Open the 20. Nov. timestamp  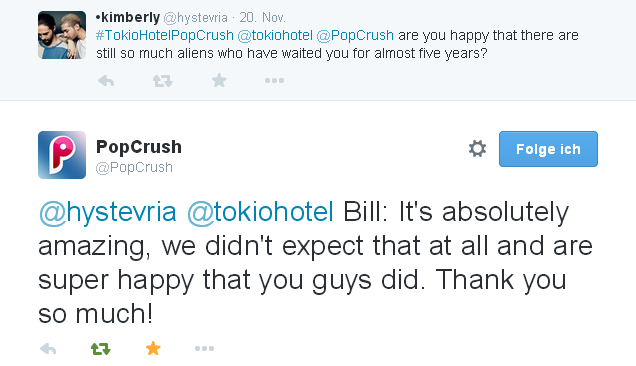(x=262, y=17)
